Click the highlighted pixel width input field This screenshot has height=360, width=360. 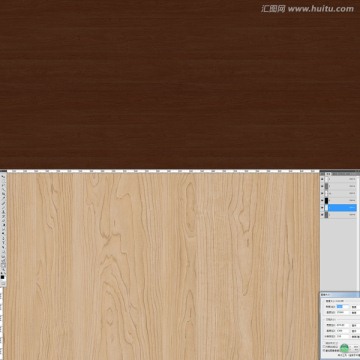tap(343, 307)
